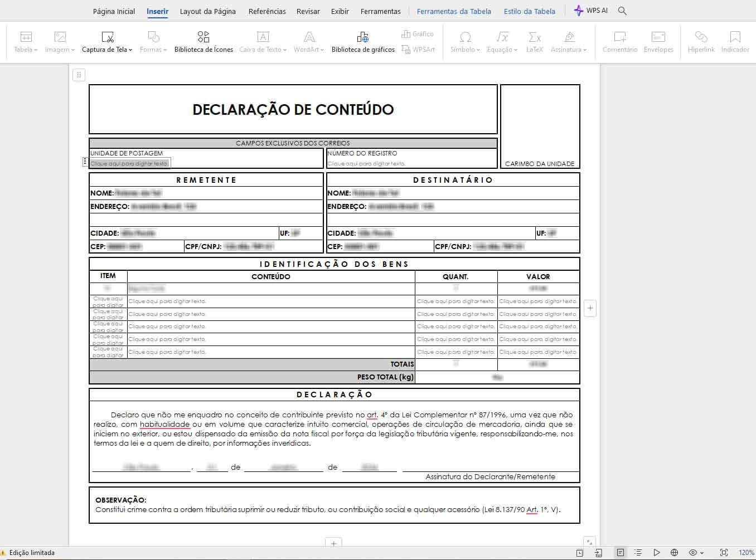Expand the eye mode dropdown arrow
This screenshot has height=560, width=756.
(x=702, y=553)
